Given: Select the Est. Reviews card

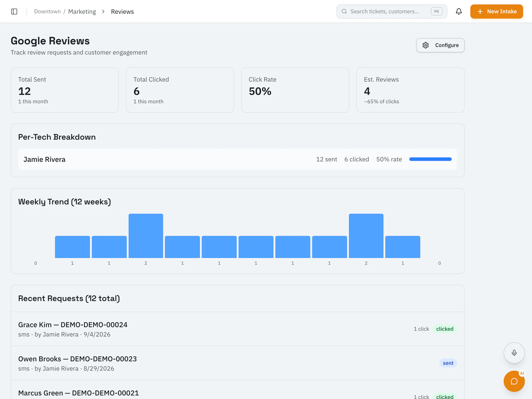Looking at the screenshot, I should click(410, 90).
